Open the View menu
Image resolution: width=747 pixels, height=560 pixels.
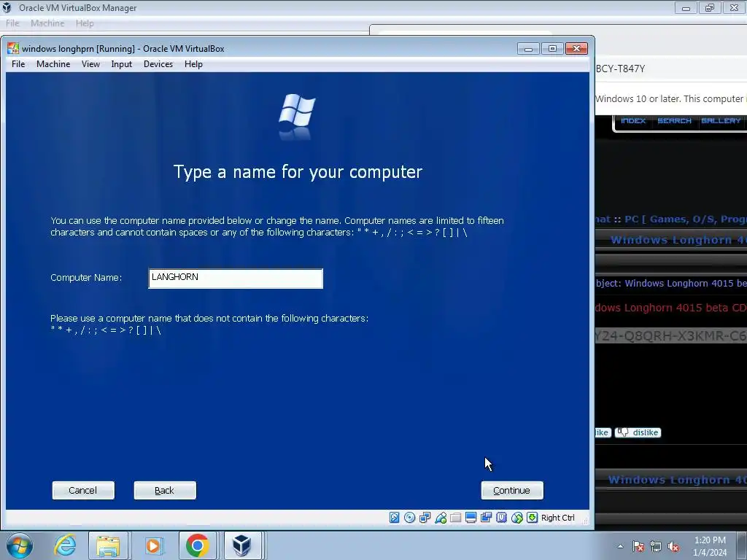pos(90,64)
